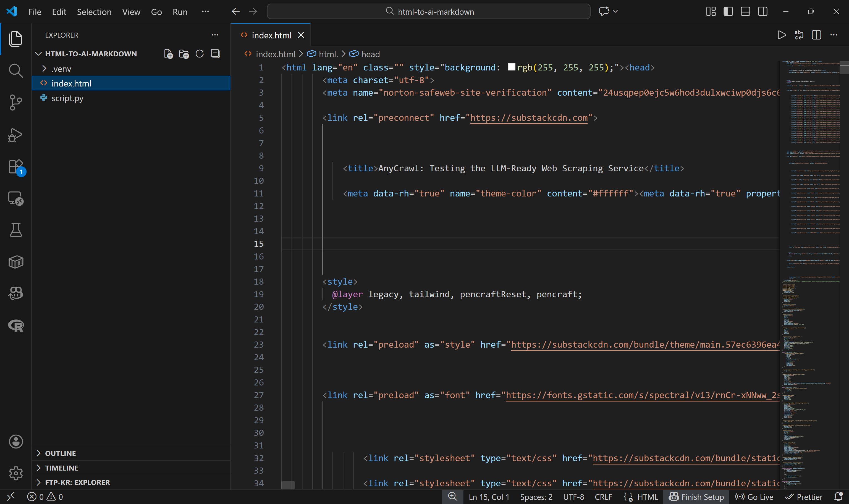Click the New File icon in Explorer
The width and height of the screenshot is (849, 504).
click(x=168, y=54)
